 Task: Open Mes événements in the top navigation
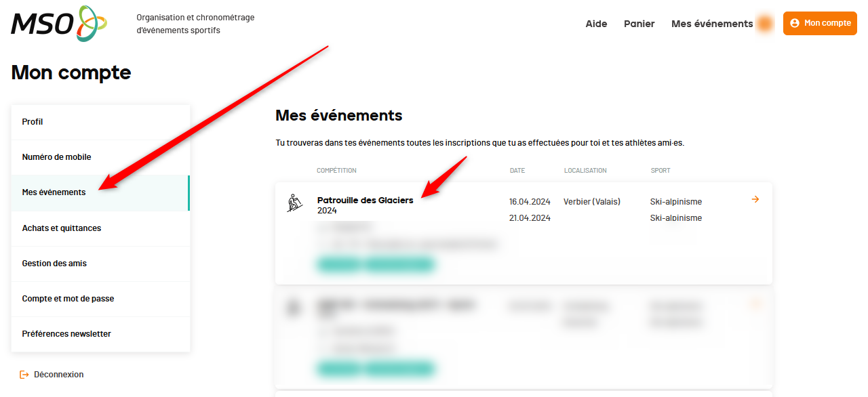[x=711, y=24]
